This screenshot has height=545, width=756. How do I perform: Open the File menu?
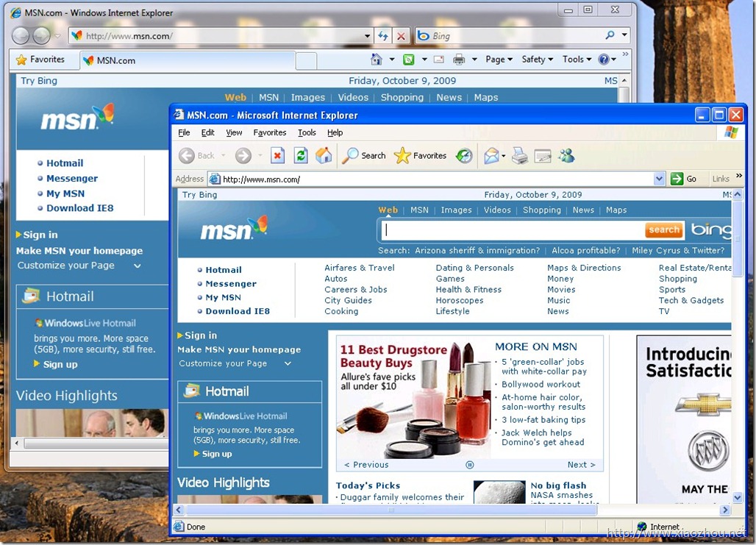[184, 132]
